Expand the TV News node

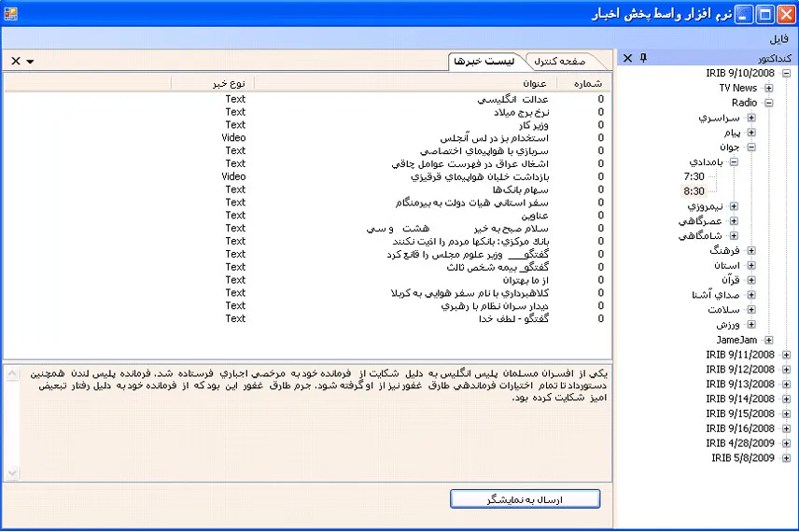[769, 88]
